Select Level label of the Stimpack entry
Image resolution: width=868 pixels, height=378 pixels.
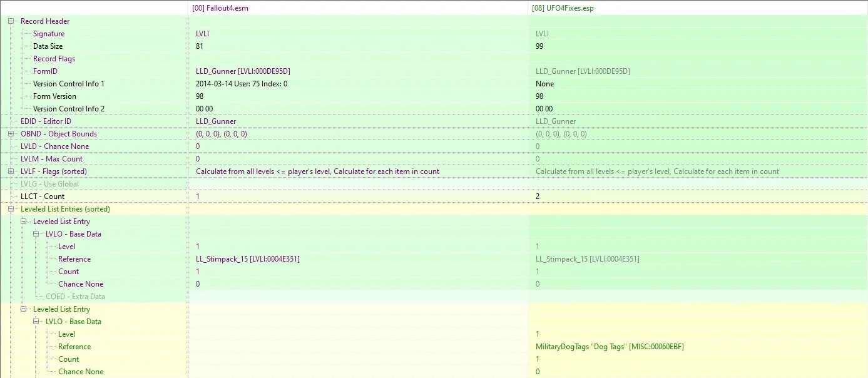point(67,247)
